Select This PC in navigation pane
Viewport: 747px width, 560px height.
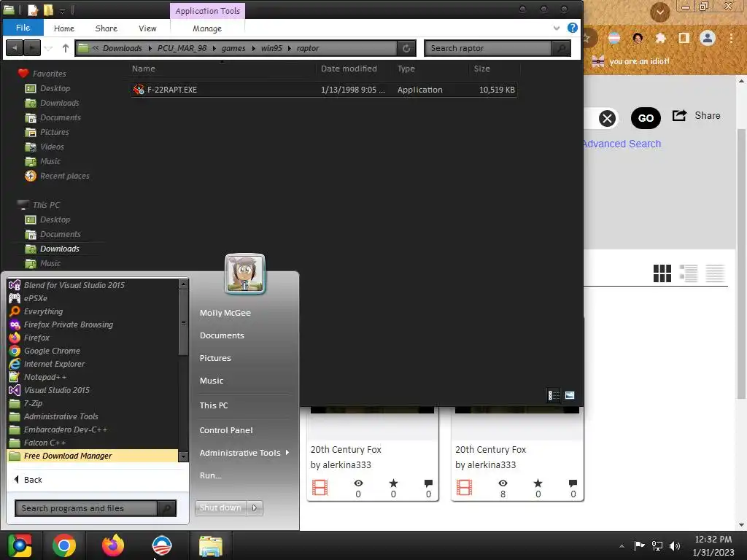(x=46, y=205)
